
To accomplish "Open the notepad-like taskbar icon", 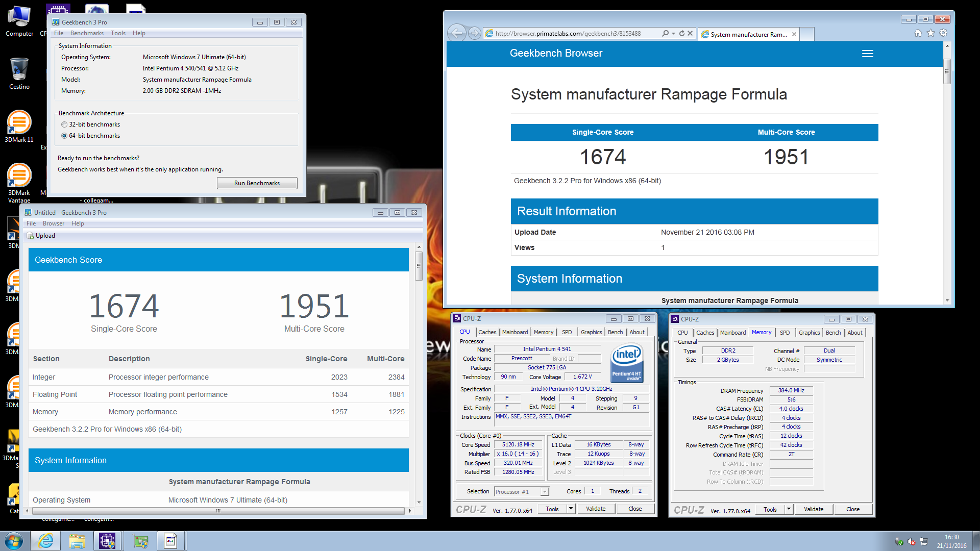I will click(170, 541).
